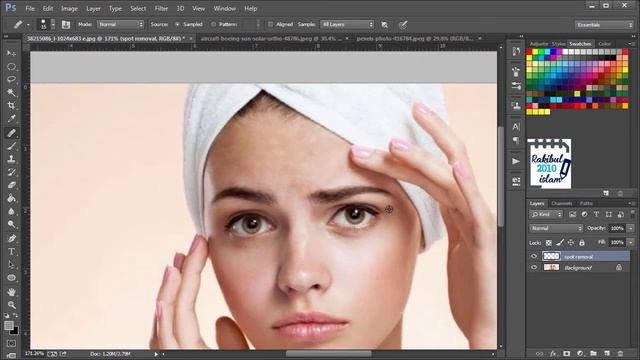The image size is (640, 360).
Task: Select the Eyedropper tool
Action: coord(11,119)
